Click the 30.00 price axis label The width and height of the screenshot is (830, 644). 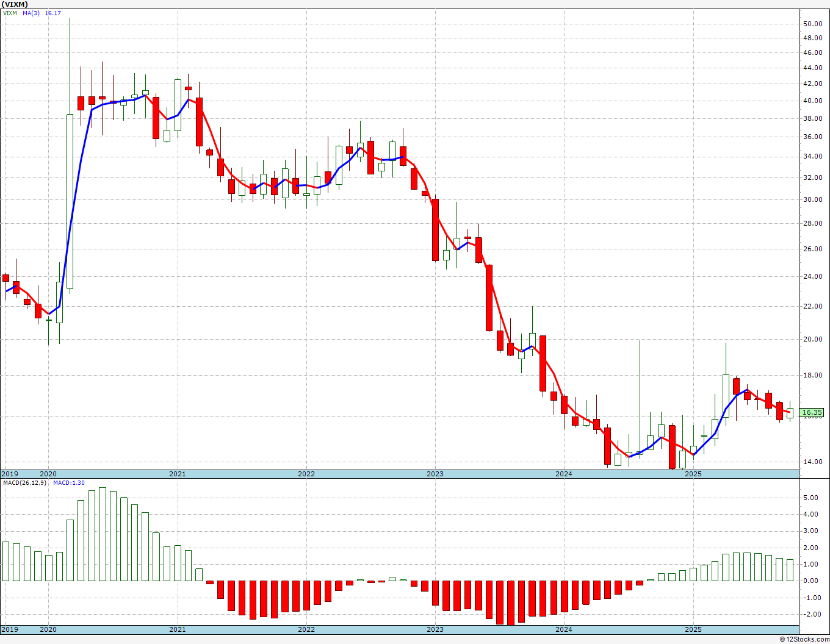click(812, 199)
